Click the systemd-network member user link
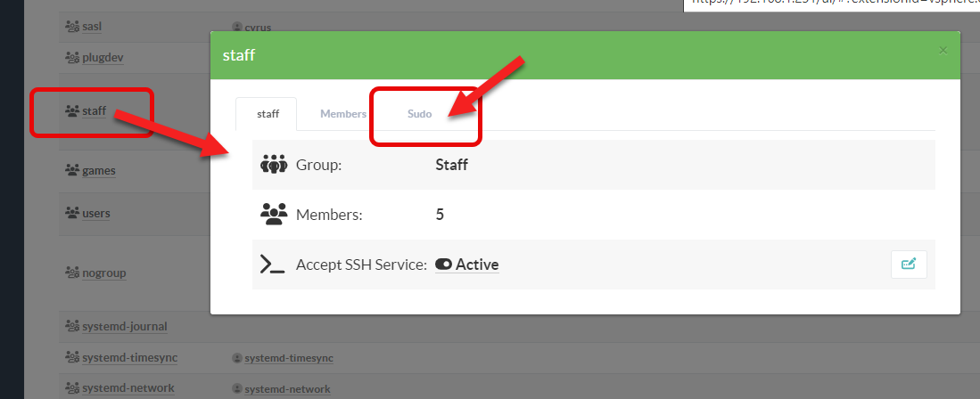Image resolution: width=980 pixels, height=399 pixels. tap(287, 389)
